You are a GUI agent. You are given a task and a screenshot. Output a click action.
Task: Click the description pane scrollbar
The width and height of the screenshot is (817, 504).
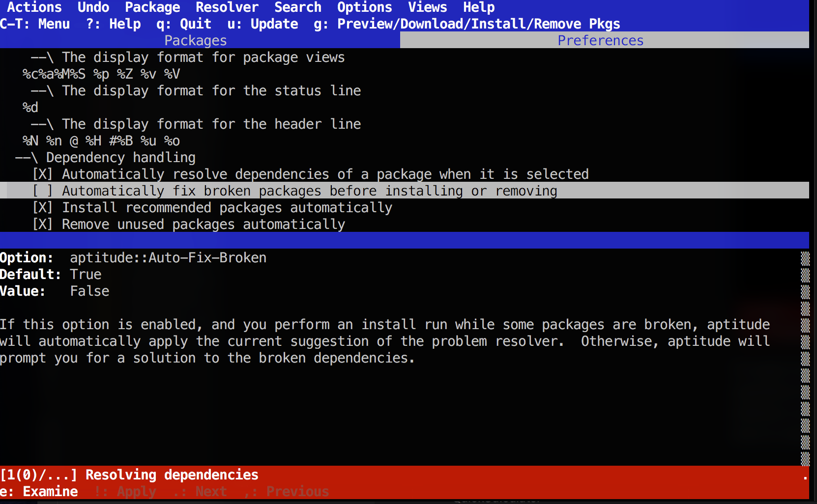[805, 359]
